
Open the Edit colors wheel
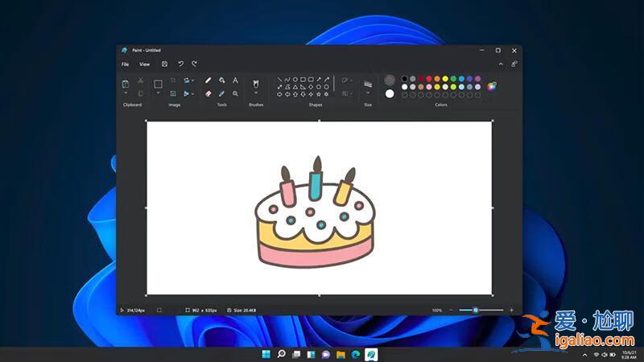[x=491, y=86]
